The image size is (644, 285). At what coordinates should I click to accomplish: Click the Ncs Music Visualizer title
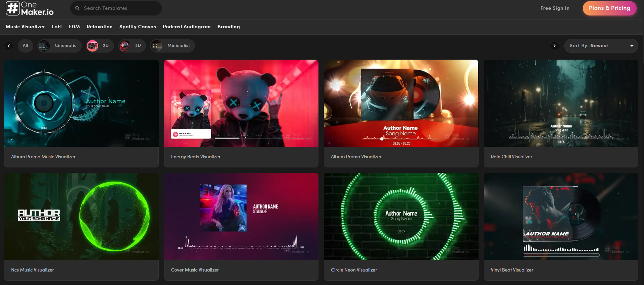coord(33,270)
